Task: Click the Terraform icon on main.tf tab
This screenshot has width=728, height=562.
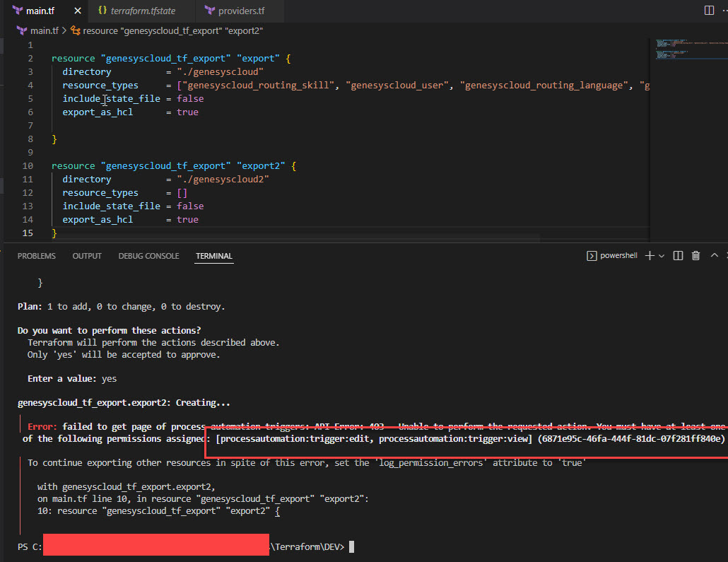Action: pos(18,11)
